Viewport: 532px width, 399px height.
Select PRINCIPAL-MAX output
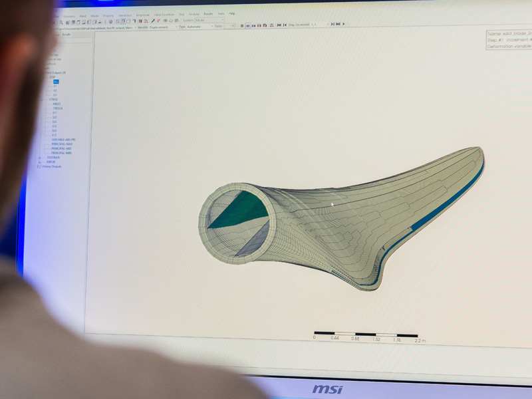(62, 144)
